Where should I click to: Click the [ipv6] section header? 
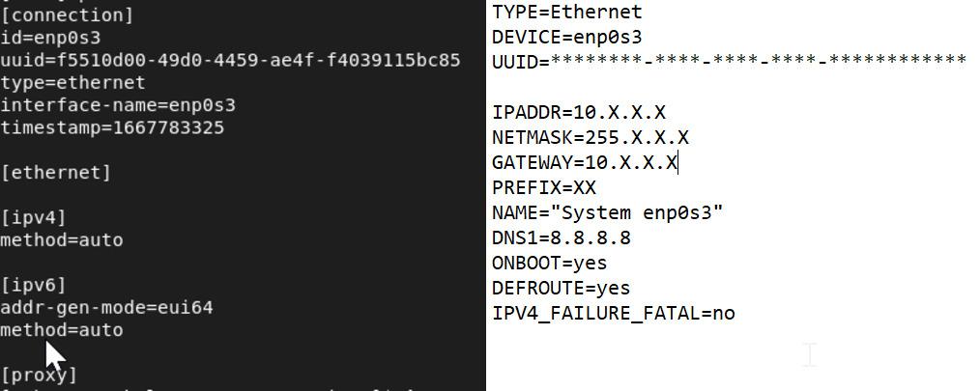click(33, 285)
